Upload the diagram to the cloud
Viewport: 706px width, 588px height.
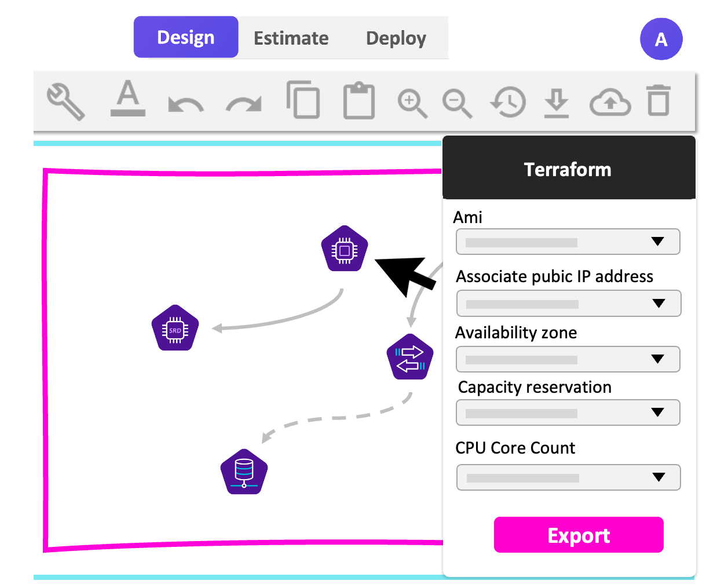(x=609, y=103)
